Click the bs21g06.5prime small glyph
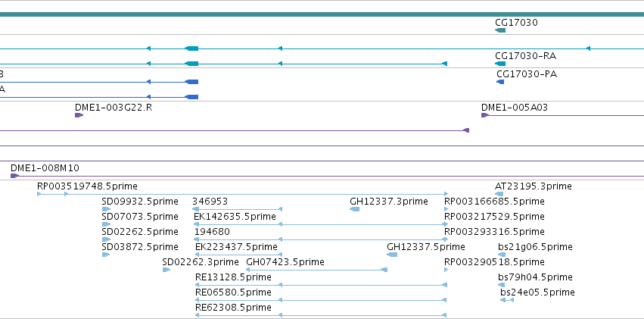 coord(502,255)
